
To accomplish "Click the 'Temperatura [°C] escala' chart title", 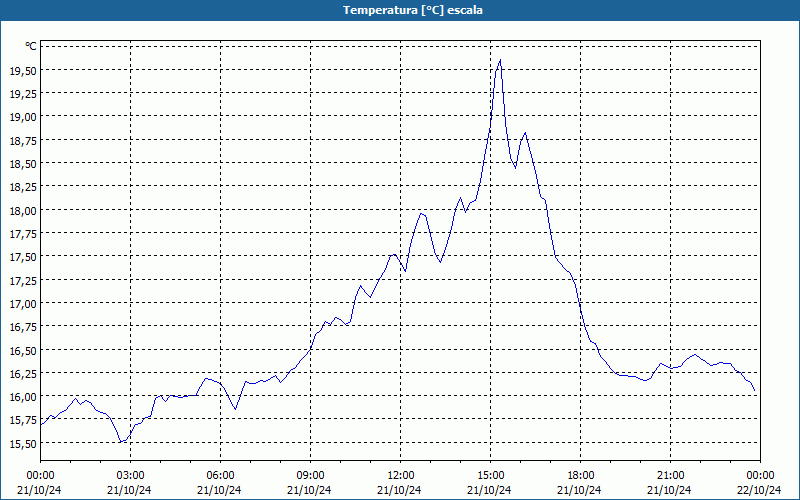I will pos(413,10).
